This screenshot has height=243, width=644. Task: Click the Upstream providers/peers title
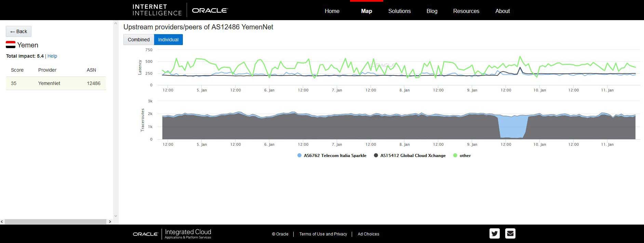[x=198, y=27]
